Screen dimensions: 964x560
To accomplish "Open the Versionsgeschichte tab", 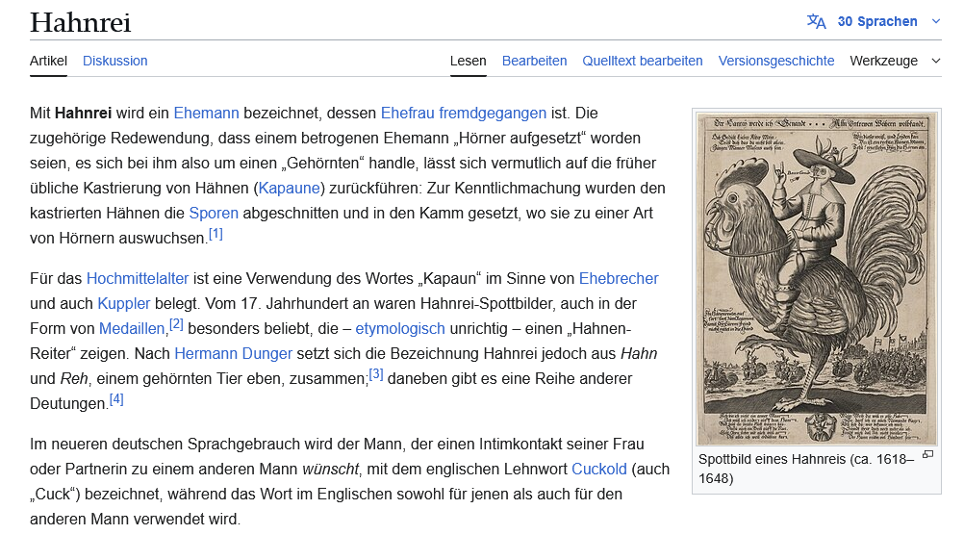I will pyautogui.click(x=776, y=61).
